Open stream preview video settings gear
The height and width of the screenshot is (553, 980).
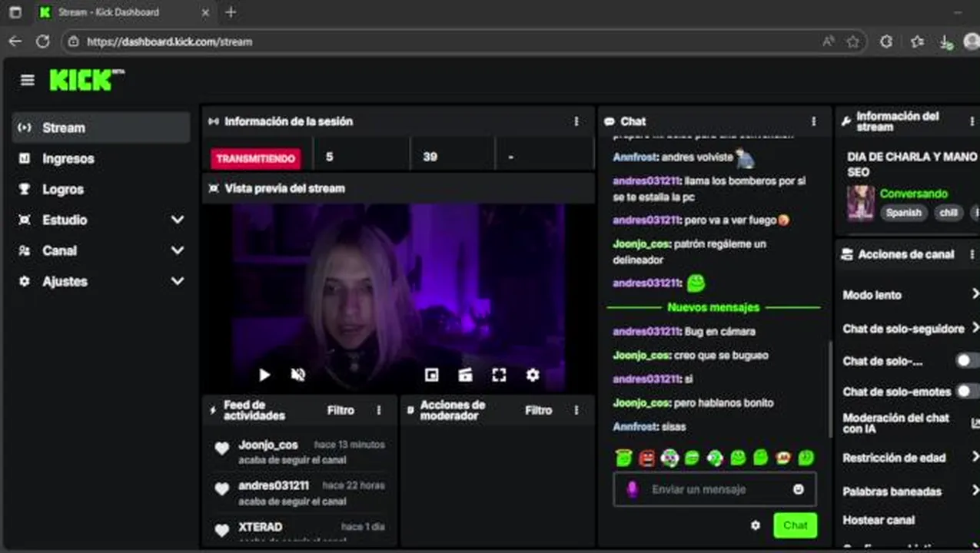(x=533, y=375)
